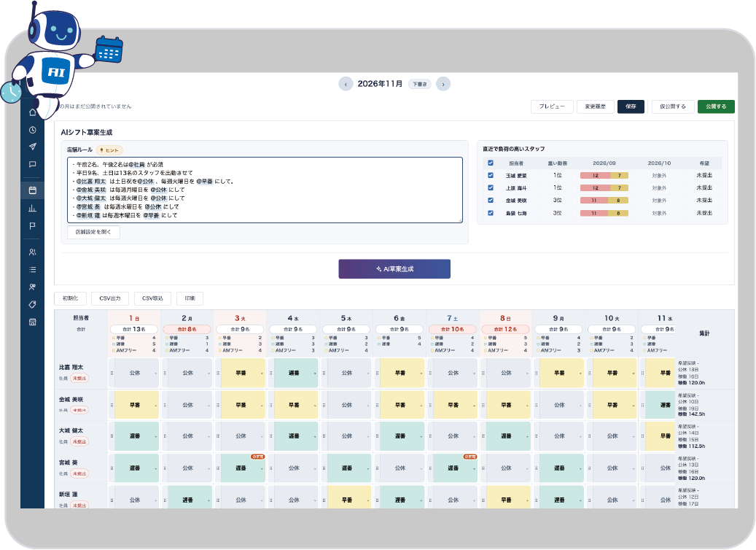Open the user settings icon in the sidebar
This screenshot has width=756, height=550.
[32, 287]
